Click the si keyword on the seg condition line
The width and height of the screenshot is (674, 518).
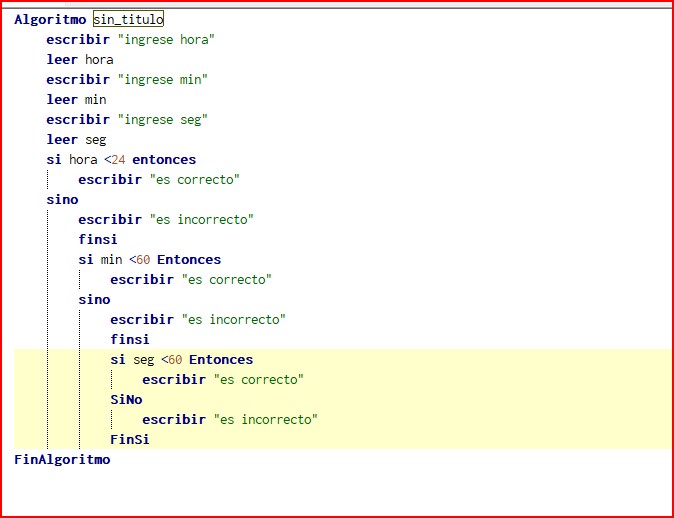(118, 359)
